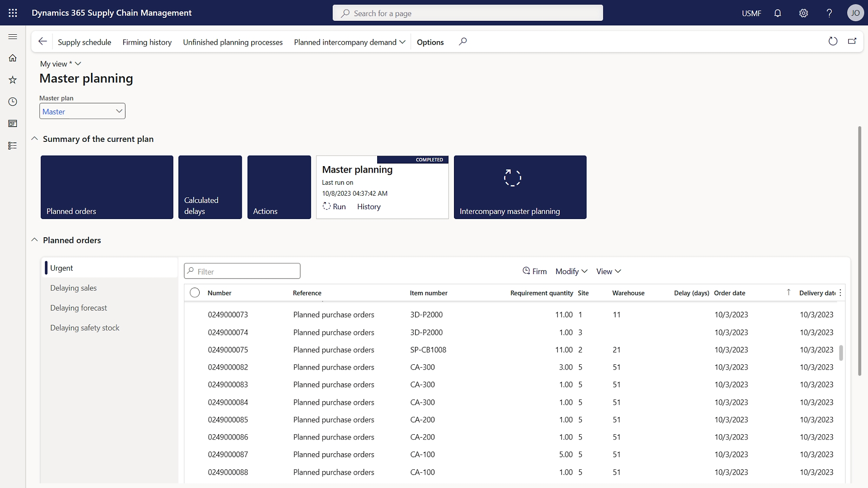The image size is (868, 488).
Task: Collapse the Summary of the current plan section
Action: coord(35,138)
